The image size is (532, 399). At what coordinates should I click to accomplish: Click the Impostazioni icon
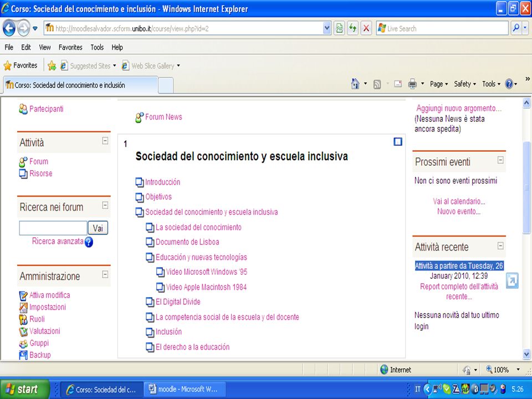[23, 308]
